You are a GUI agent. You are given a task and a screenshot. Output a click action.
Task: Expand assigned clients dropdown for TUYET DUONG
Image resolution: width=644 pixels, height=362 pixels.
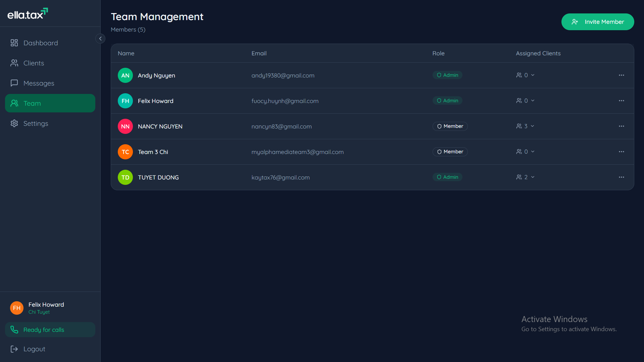click(533, 177)
